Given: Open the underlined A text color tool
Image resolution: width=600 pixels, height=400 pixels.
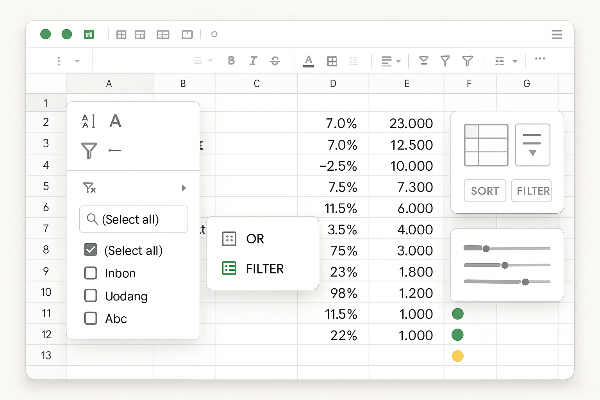Looking at the screenshot, I should coord(308,61).
